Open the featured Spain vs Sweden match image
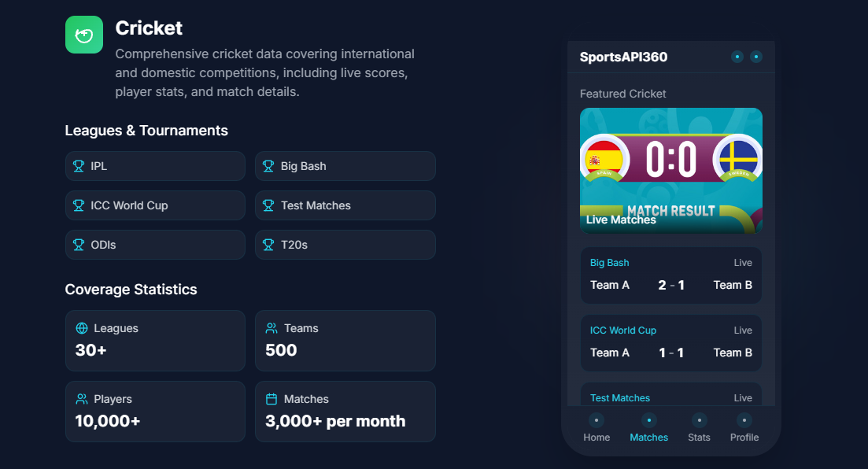 pyautogui.click(x=671, y=171)
